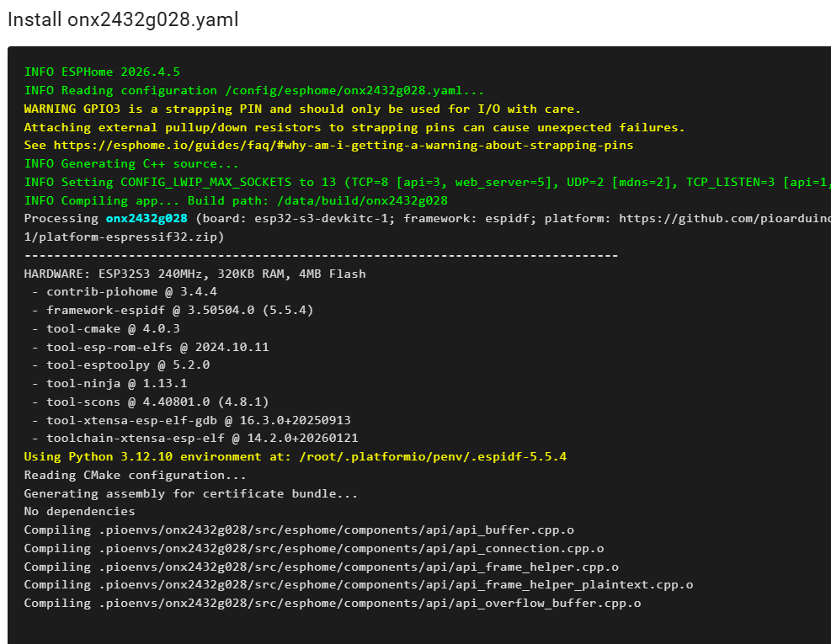The width and height of the screenshot is (831, 644).
Task: Click the 'contrib-piohome @ 3.4.4' entry
Action: (x=131, y=291)
